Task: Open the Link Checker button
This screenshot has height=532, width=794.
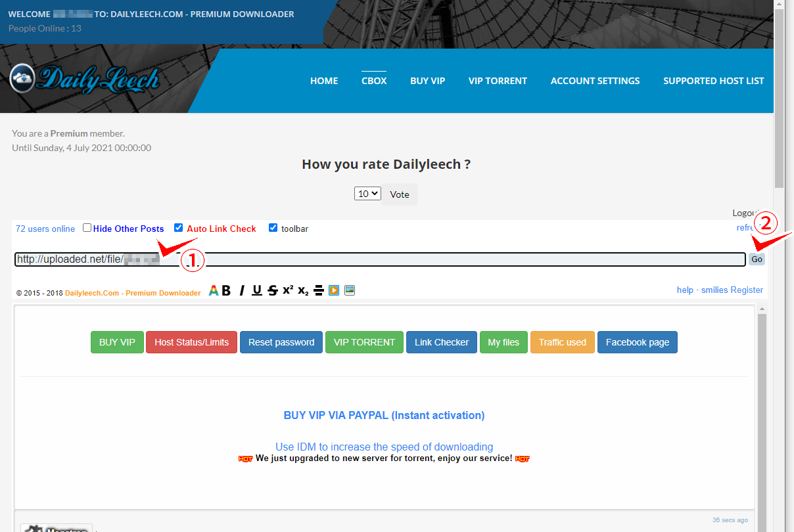Action: click(x=442, y=342)
